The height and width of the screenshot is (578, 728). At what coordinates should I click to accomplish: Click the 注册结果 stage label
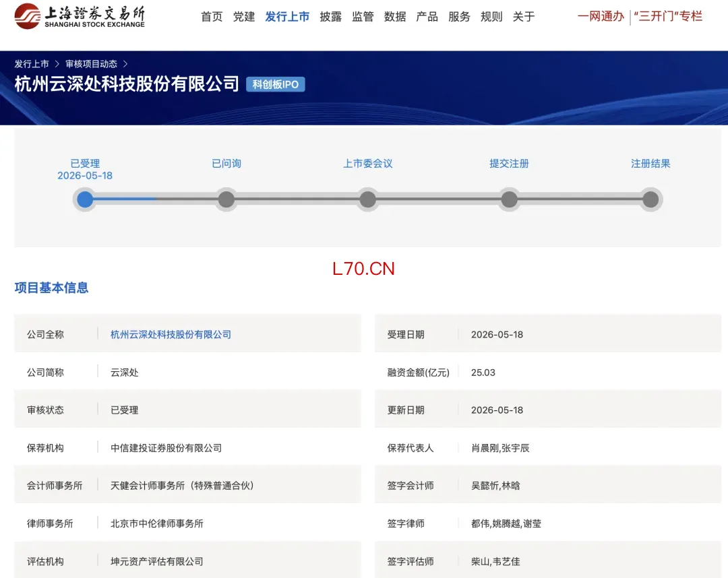[x=650, y=163]
